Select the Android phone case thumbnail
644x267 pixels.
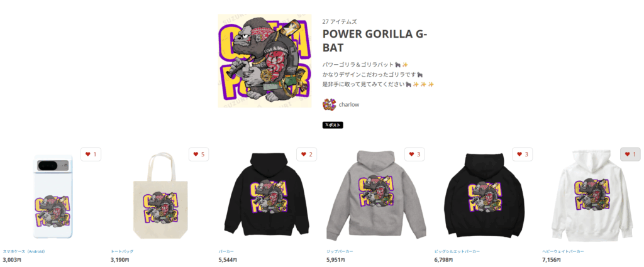(52, 197)
